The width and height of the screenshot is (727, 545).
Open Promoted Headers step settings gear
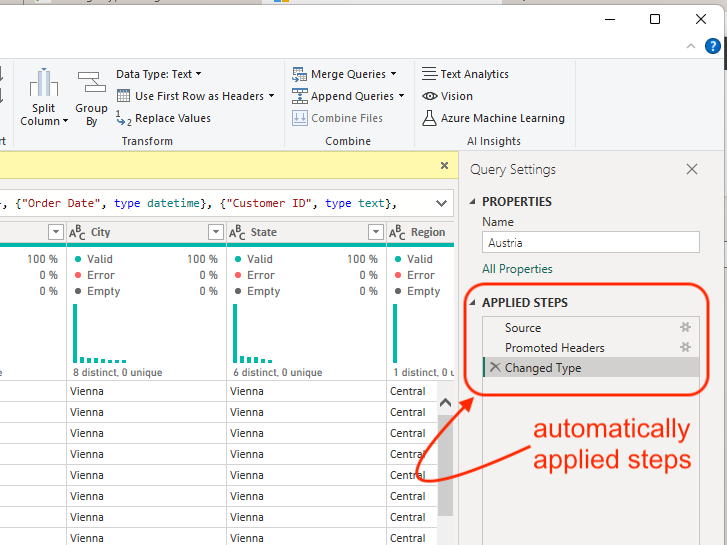686,347
